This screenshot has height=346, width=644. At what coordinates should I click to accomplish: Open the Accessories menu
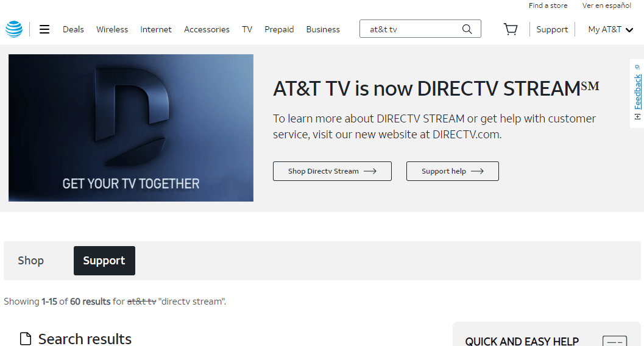[x=207, y=30]
